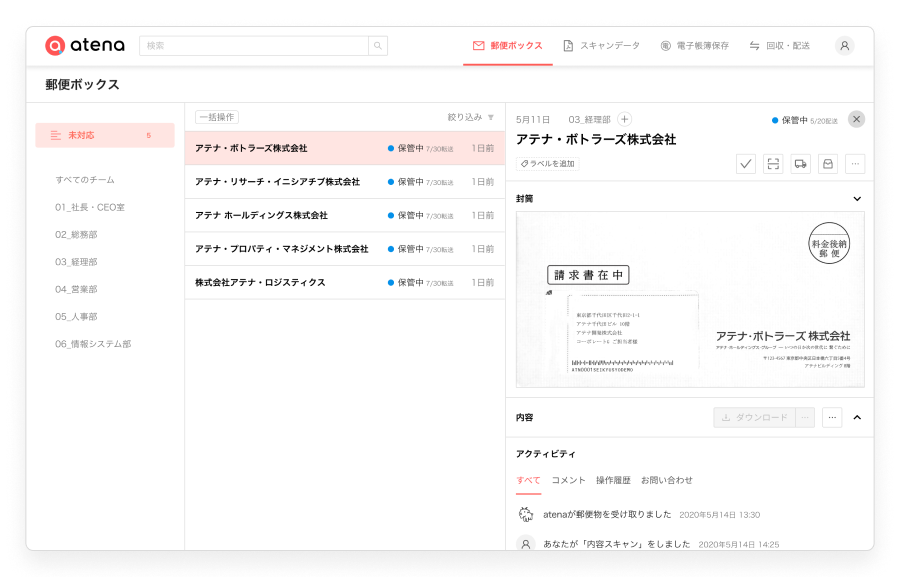Switch to the 郵便ボックス tab

pyautogui.click(x=508, y=46)
